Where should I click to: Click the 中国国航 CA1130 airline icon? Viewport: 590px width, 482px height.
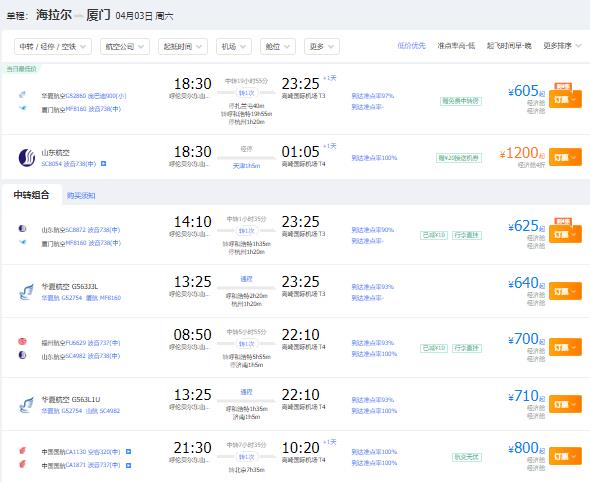coord(23,450)
